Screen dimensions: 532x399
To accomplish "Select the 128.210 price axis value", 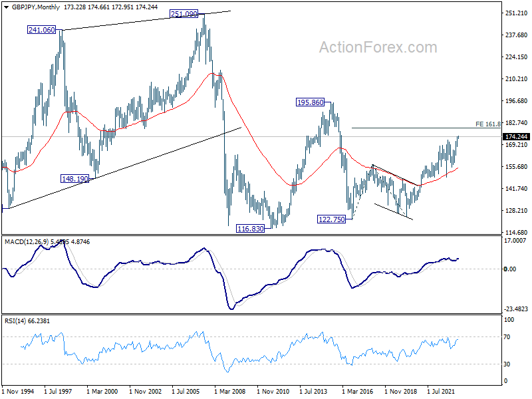I will pos(517,211).
